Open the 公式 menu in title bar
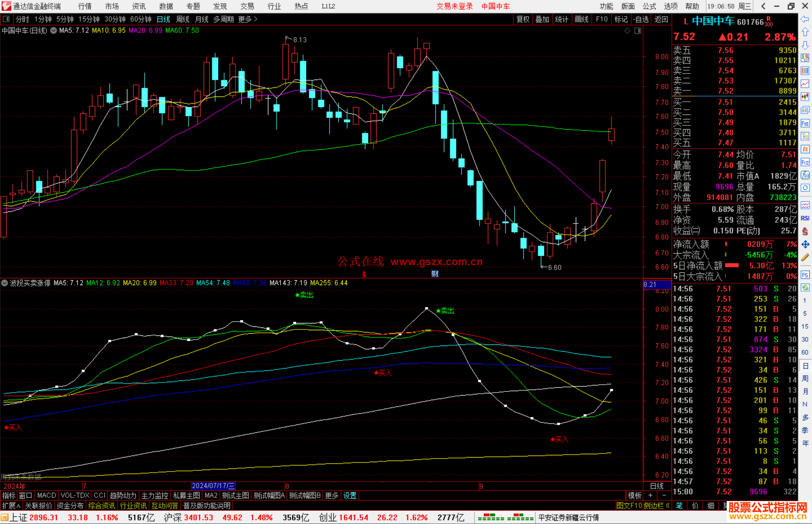 point(649,6)
